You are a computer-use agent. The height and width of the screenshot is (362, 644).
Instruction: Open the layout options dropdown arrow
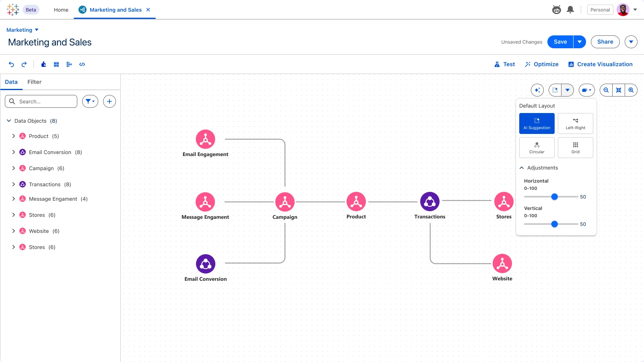(x=568, y=90)
